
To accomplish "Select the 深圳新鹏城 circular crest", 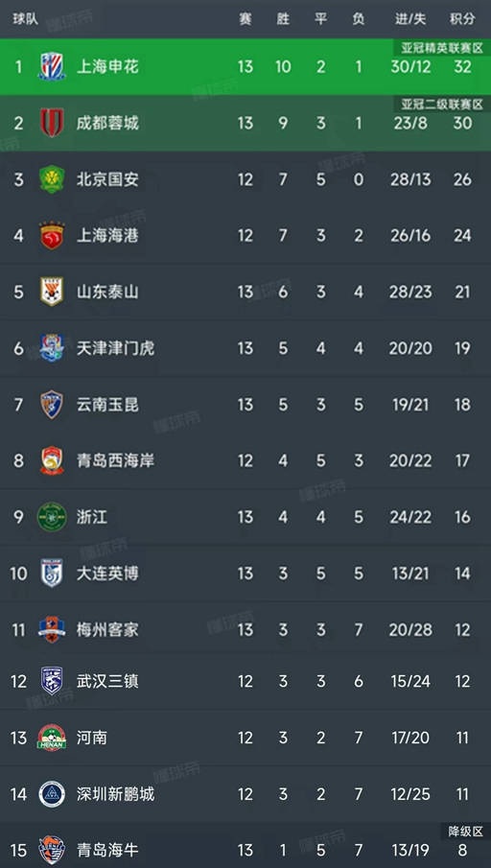I will [52, 794].
